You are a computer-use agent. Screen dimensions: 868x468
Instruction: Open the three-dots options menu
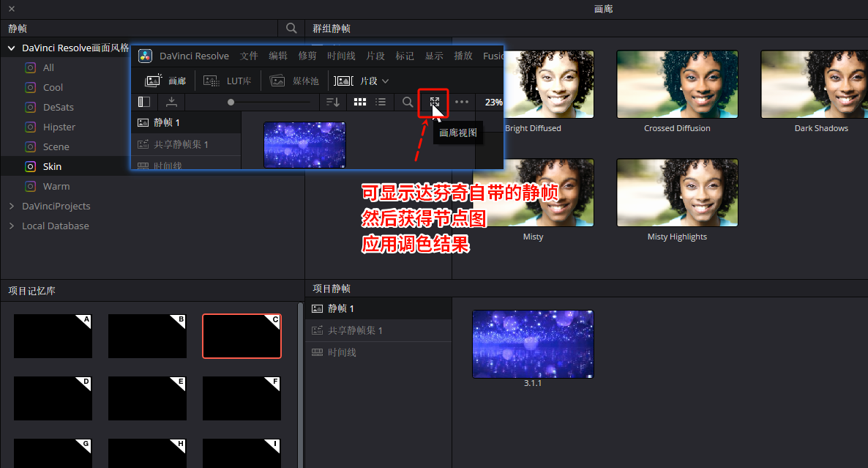click(x=462, y=102)
